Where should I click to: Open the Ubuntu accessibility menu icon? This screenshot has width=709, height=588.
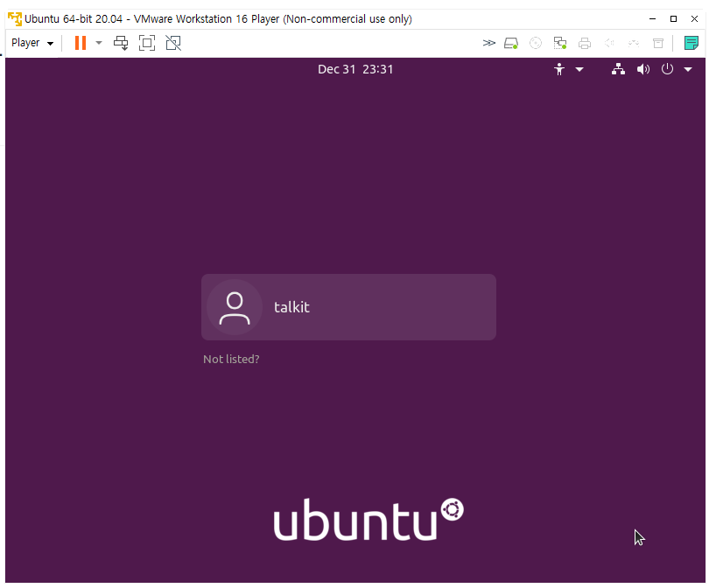pos(559,69)
